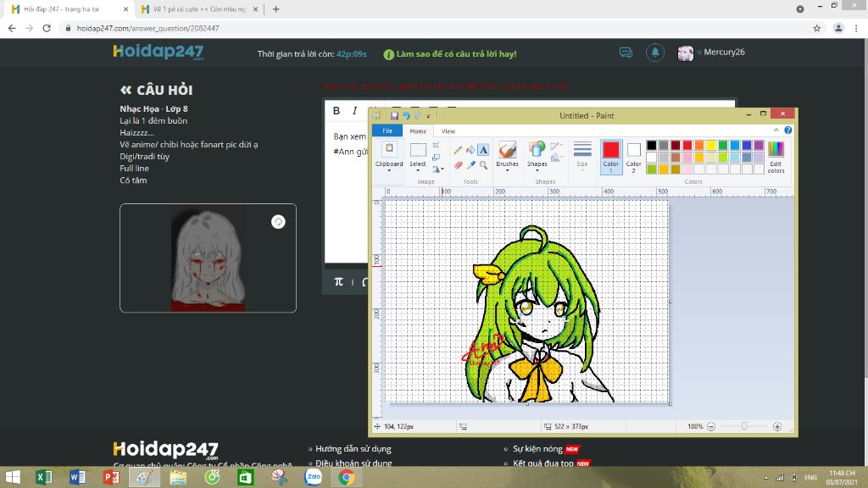Open Sự kiện nóng footer link
868x488 pixels.
[537, 449]
